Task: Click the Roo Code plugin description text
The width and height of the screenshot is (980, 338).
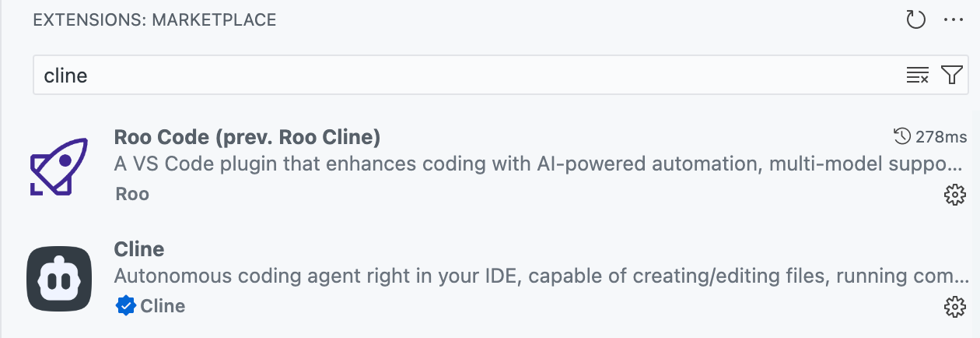Action: coord(538,165)
